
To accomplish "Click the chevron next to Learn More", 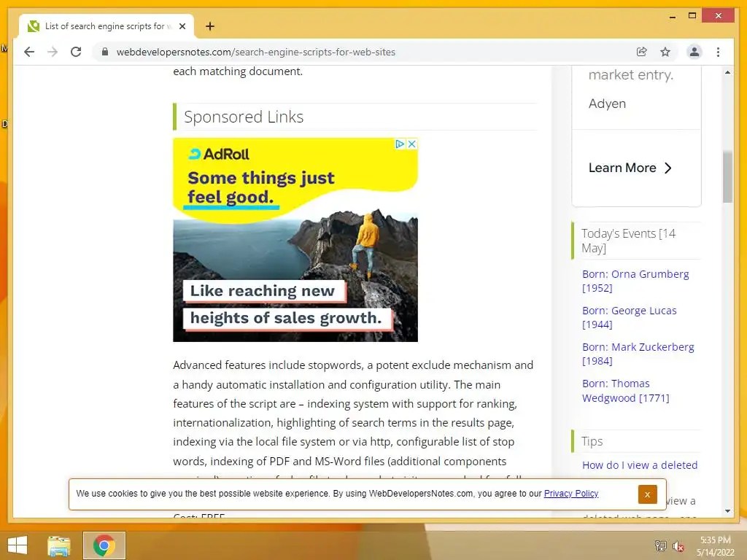I will (x=668, y=168).
